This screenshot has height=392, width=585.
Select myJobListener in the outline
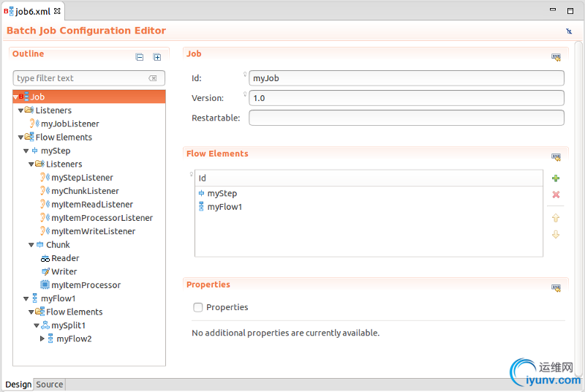click(69, 124)
